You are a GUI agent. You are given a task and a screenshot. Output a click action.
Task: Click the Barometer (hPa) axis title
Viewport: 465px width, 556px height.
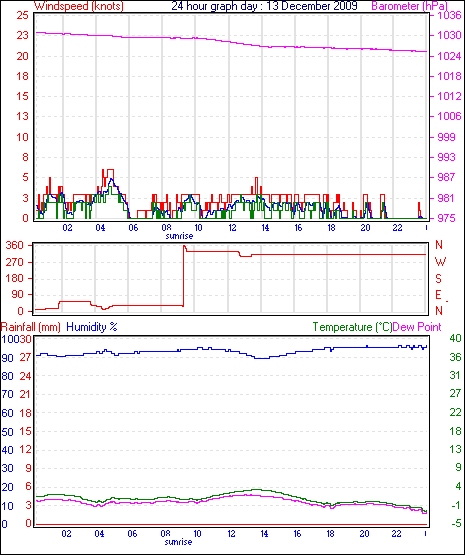409,6
